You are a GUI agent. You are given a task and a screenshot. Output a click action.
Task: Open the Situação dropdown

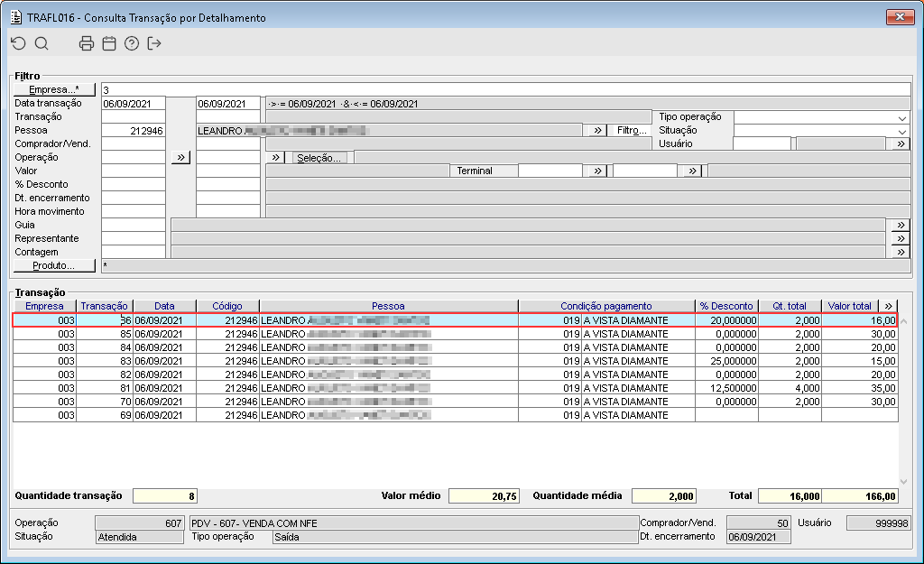coord(901,132)
